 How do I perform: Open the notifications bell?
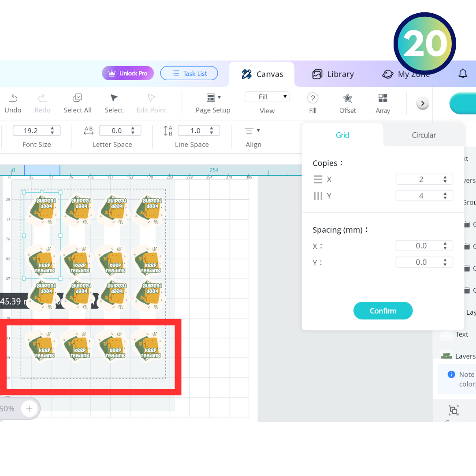click(x=463, y=74)
